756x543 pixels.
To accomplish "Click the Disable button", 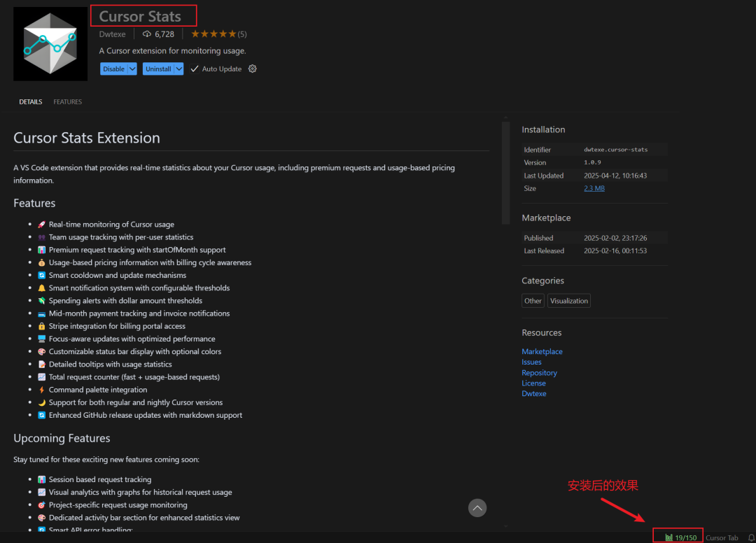I will pyautogui.click(x=114, y=69).
